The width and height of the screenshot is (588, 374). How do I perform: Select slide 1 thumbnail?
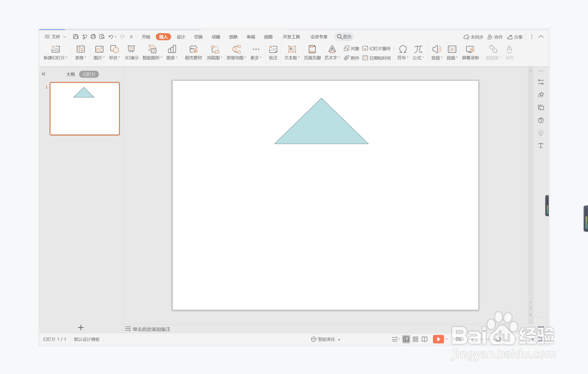tap(85, 109)
